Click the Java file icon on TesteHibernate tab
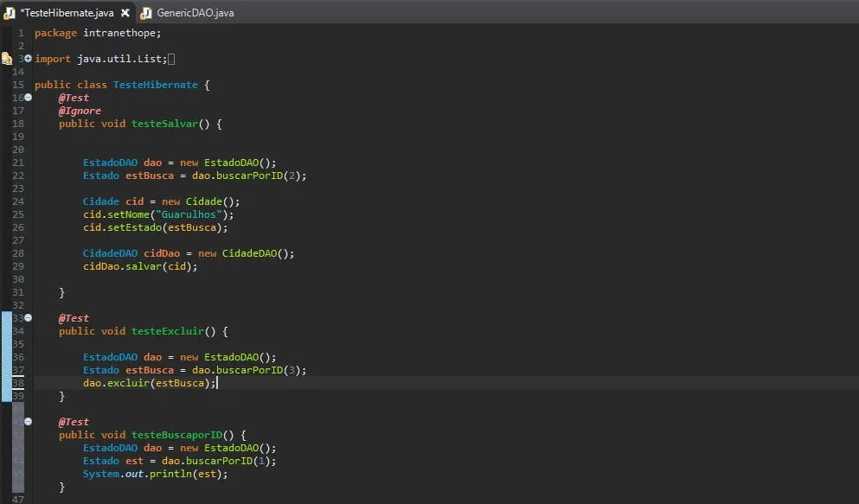Image resolution: width=859 pixels, height=504 pixels. coord(10,12)
